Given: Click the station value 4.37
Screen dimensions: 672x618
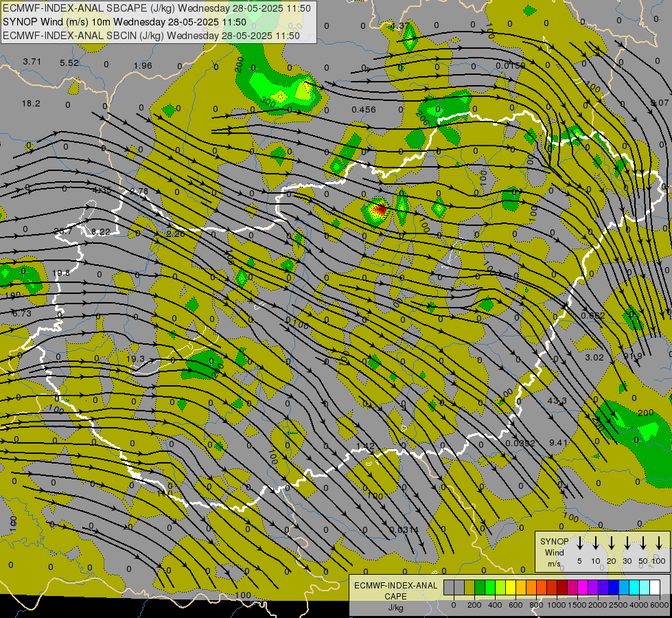Looking at the screenshot, I should [x=399, y=25].
